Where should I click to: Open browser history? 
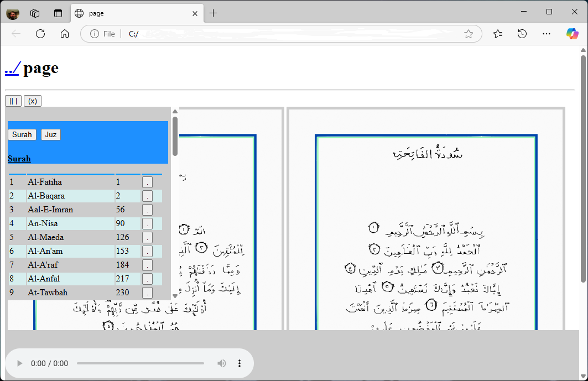click(x=522, y=34)
